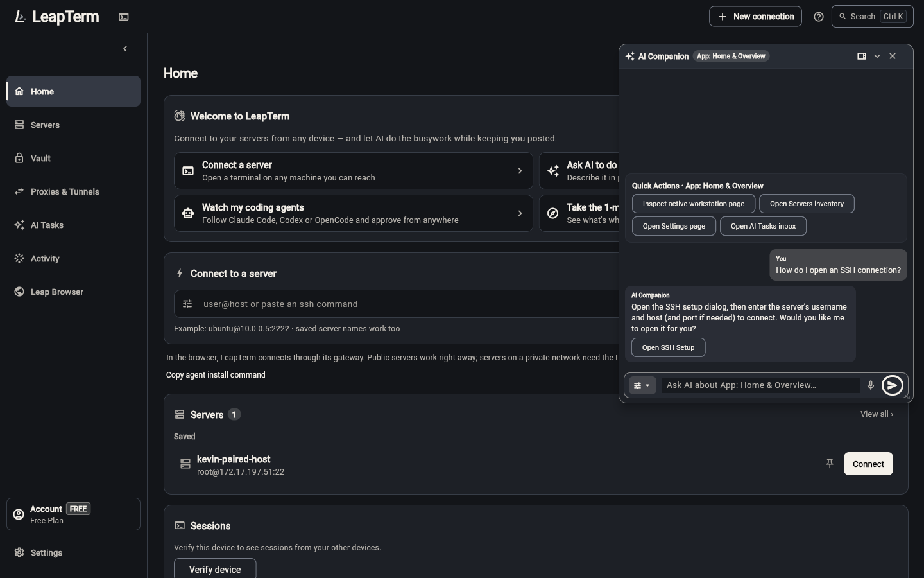Image resolution: width=924 pixels, height=578 pixels.
Task: Click Open Servers inventory quick action
Action: pos(807,204)
